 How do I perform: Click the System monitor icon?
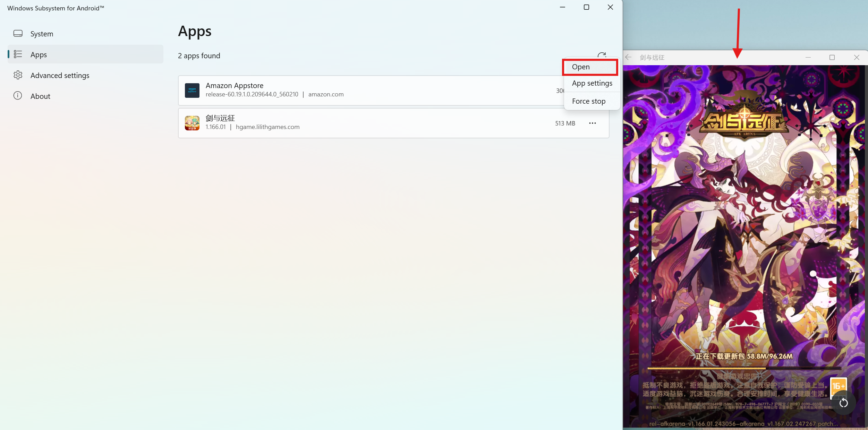click(18, 33)
